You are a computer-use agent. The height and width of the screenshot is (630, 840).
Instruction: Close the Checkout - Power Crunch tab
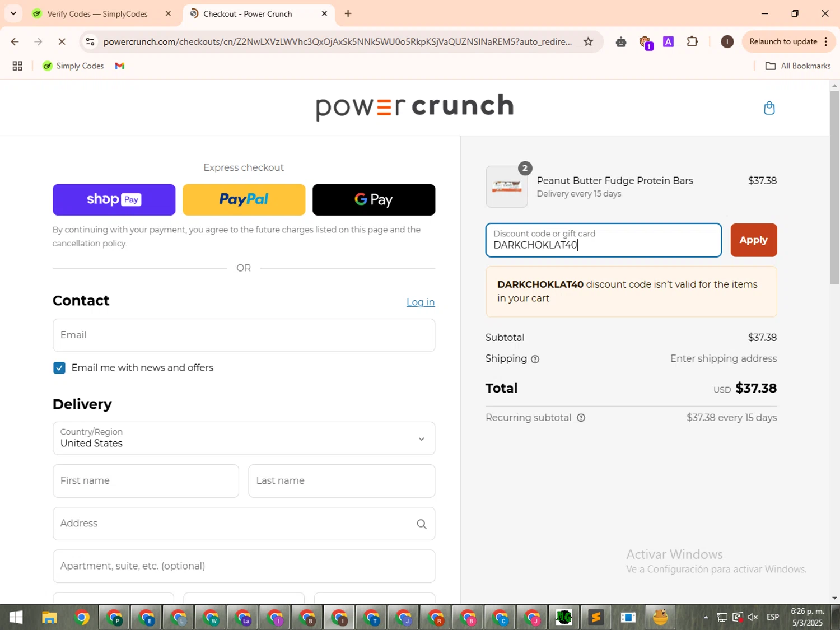pyautogui.click(x=324, y=14)
